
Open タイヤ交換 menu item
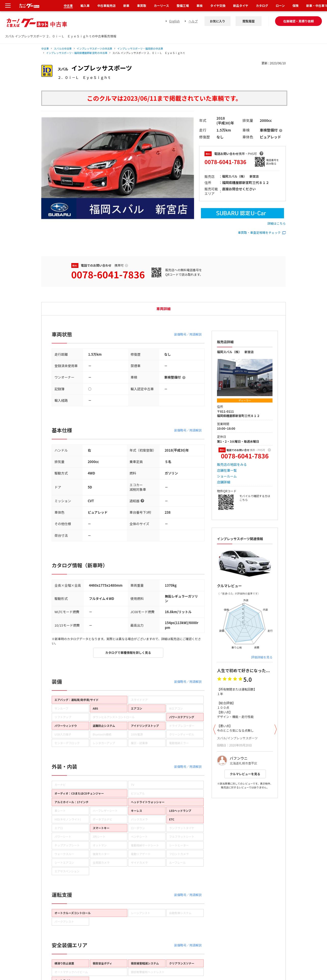[218, 6]
